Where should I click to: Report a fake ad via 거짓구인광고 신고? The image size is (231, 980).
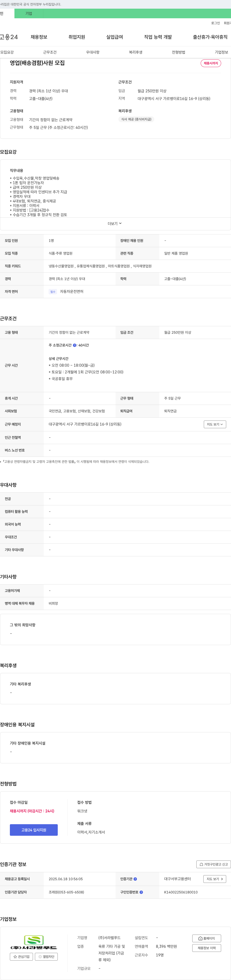tap(213, 864)
